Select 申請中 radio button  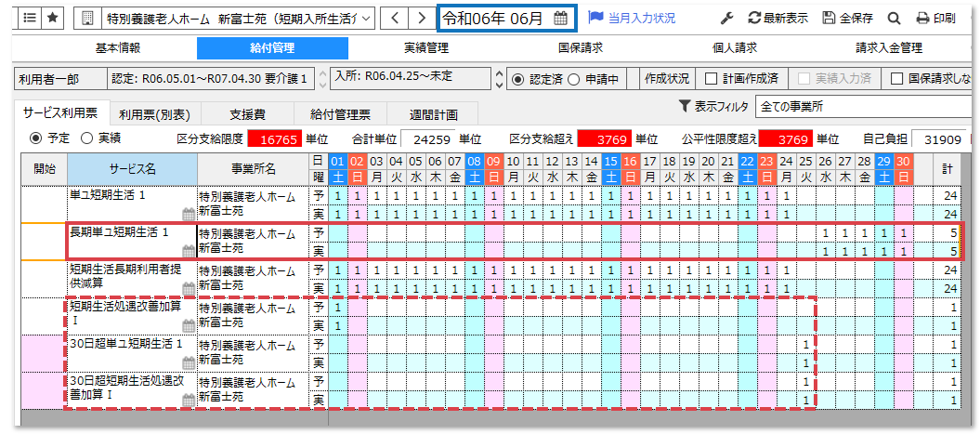coord(573,79)
